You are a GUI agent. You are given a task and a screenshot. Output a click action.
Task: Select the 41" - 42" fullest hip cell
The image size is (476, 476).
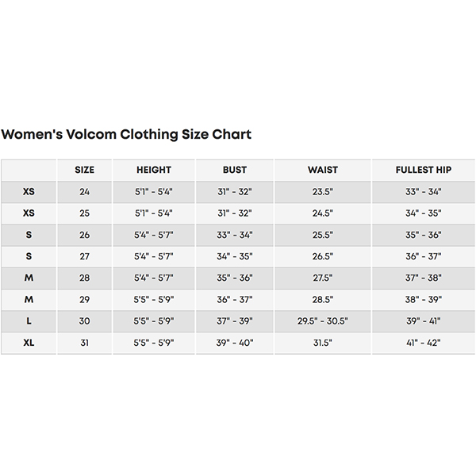pyautogui.click(x=424, y=343)
